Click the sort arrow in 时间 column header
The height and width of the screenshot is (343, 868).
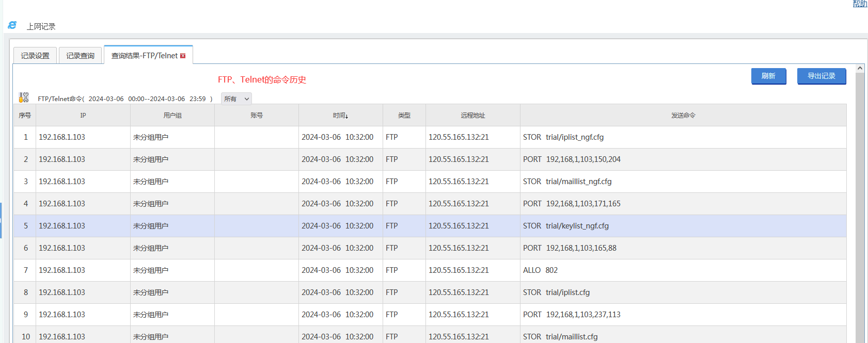tap(347, 117)
